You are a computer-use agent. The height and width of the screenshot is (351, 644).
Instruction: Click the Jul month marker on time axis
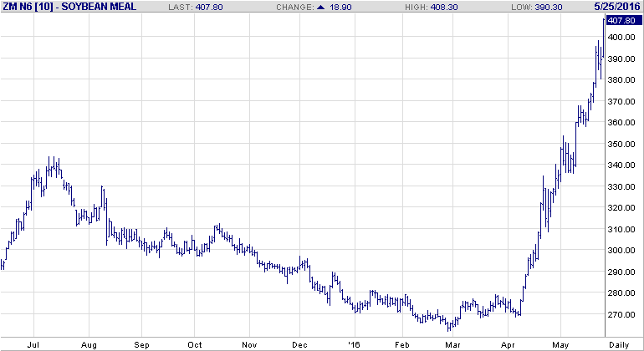tap(35, 343)
